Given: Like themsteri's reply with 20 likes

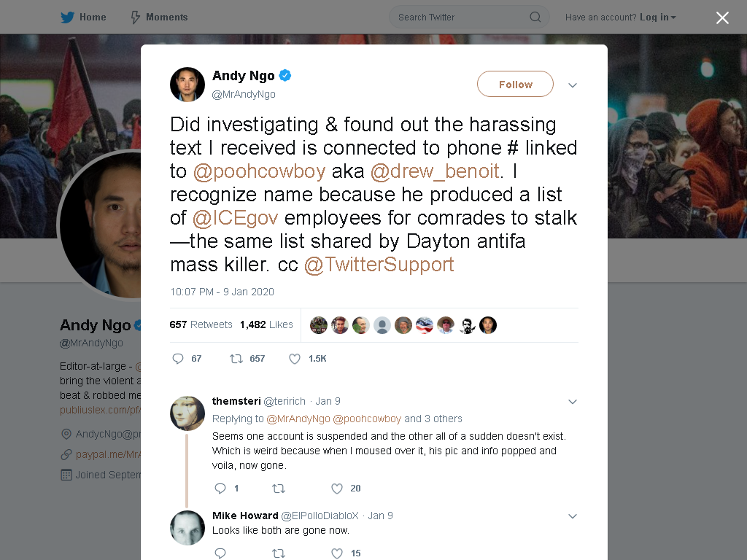Looking at the screenshot, I should pos(337,488).
